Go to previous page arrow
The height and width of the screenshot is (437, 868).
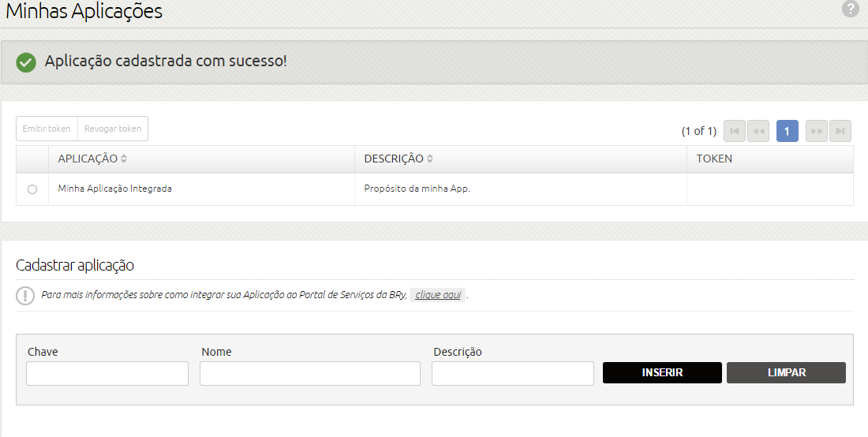(x=758, y=131)
